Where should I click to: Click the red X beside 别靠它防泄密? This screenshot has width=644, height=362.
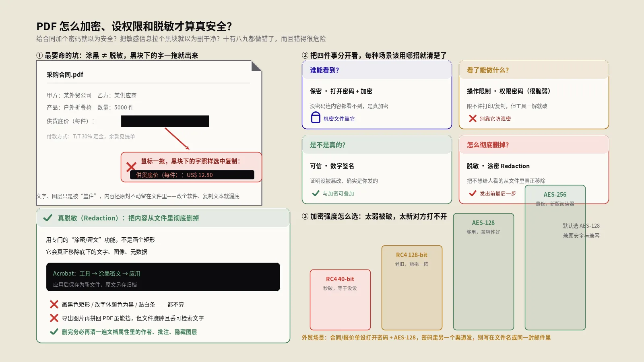[473, 118]
